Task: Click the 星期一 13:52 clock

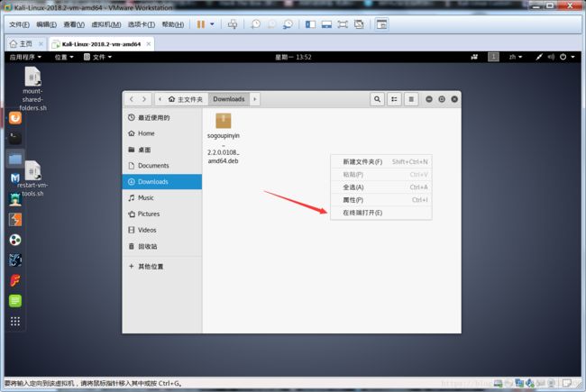Action: (x=293, y=57)
